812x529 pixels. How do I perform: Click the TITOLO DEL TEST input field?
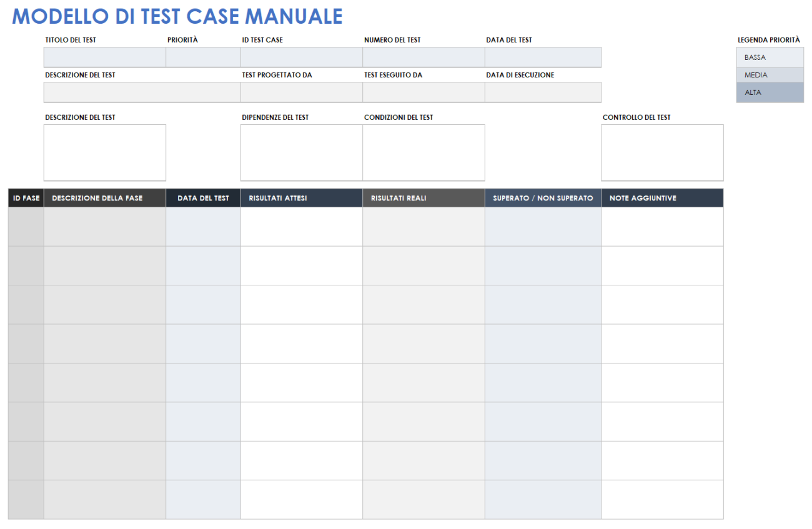pyautogui.click(x=103, y=57)
